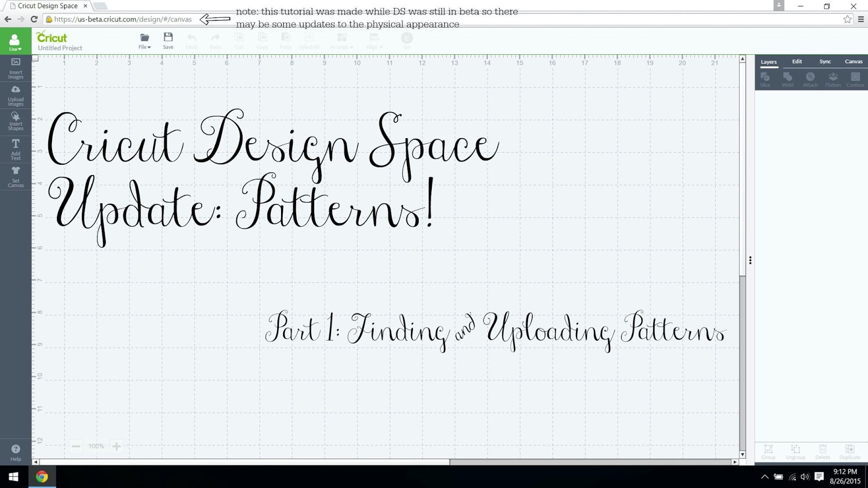Click the ruler origin corner box
The image size is (868, 488).
pos(35,58)
